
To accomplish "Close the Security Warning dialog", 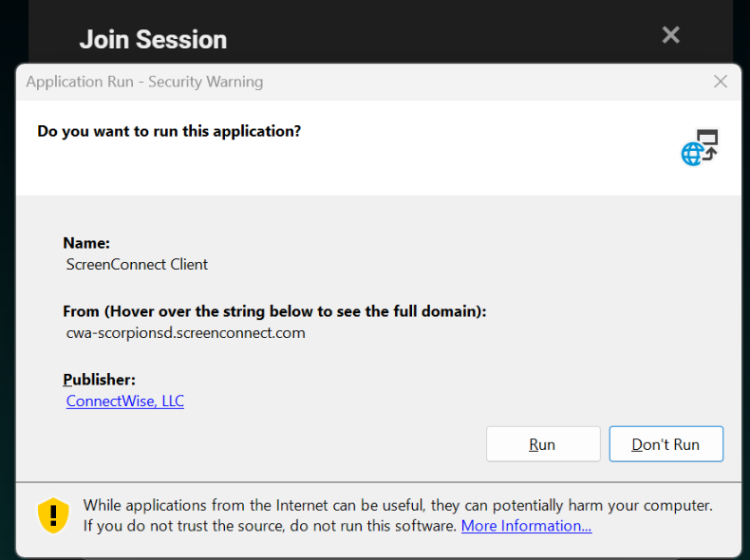I will point(721,82).
